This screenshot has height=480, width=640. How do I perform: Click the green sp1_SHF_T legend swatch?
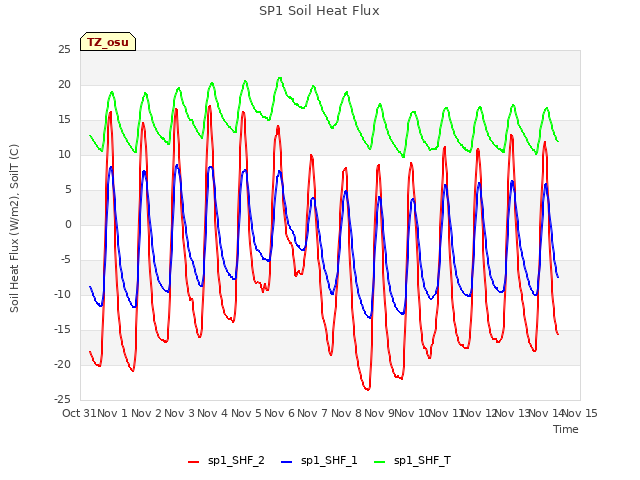point(380,462)
